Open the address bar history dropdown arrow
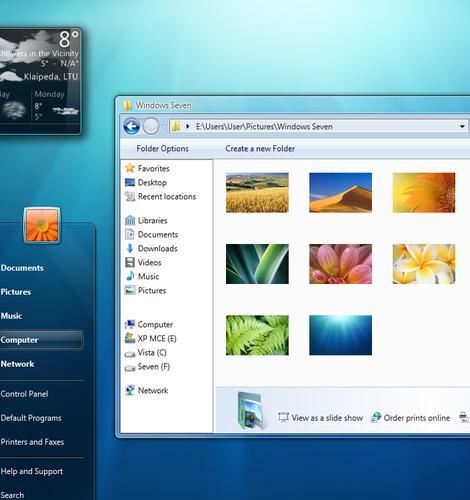The width and height of the screenshot is (470, 500). [x=462, y=126]
